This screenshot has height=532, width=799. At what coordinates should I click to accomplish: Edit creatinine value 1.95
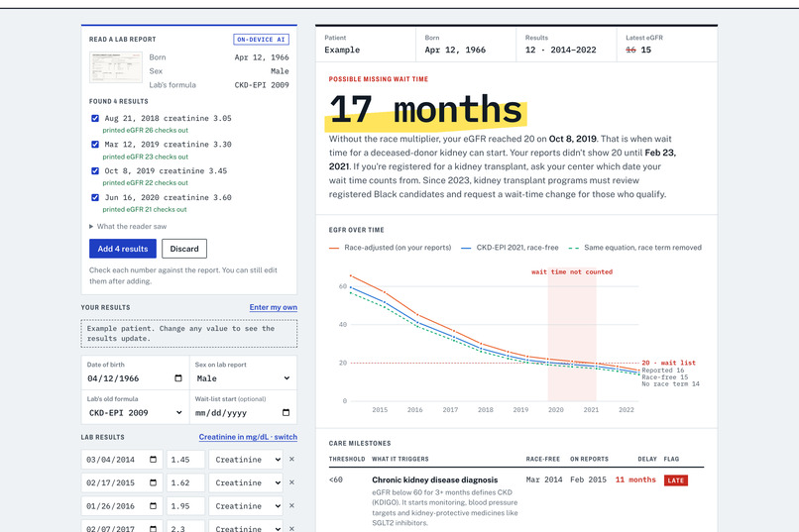[x=185, y=506]
